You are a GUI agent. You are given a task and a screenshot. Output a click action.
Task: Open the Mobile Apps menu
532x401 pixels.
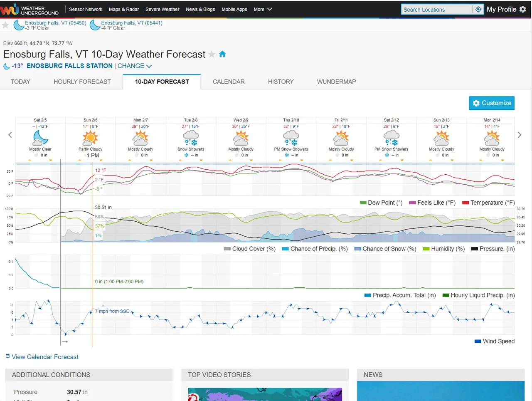click(234, 9)
